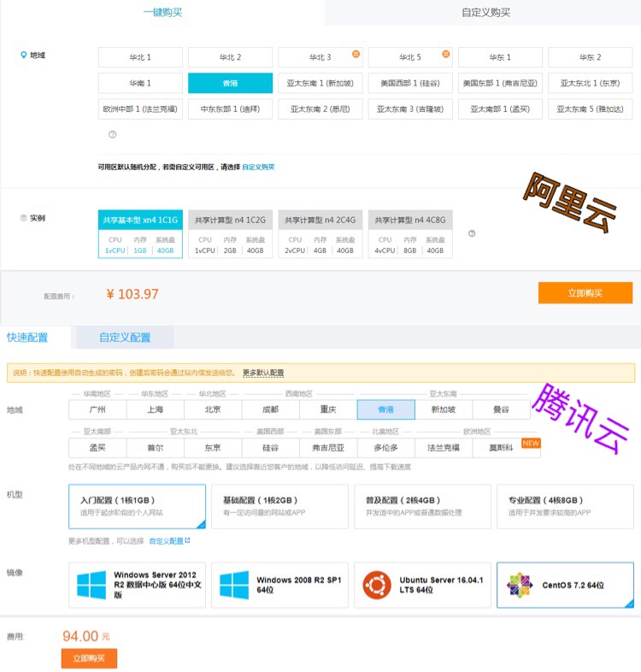Select 共享计算型 n4 4C8G instance
641x672 pixels.
click(410, 234)
